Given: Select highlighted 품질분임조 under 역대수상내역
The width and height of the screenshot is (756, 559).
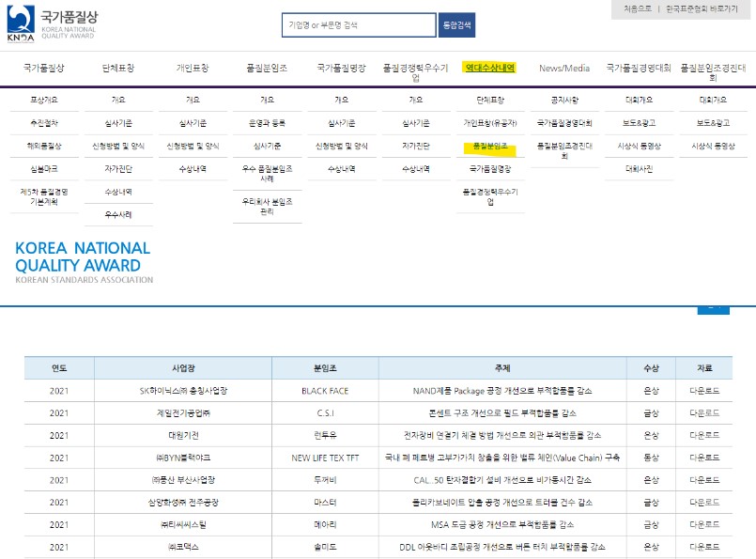Looking at the screenshot, I should coord(490,147).
